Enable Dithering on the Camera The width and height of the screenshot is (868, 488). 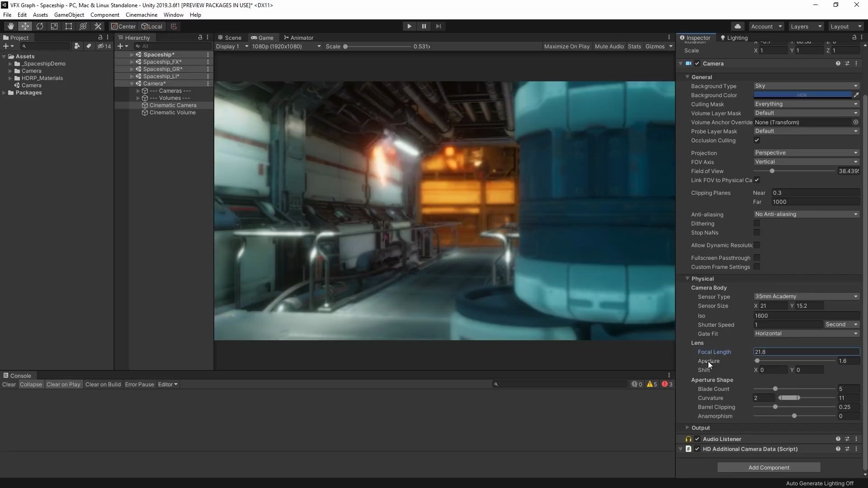(757, 224)
